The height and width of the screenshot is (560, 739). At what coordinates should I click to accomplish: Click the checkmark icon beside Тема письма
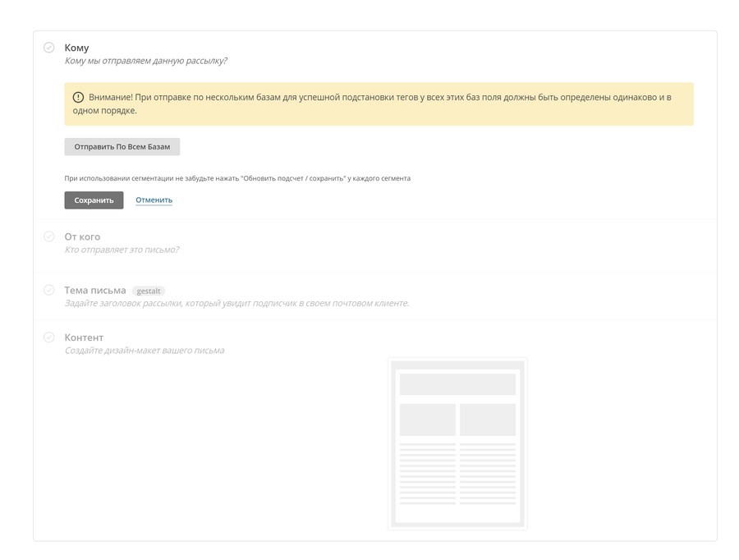[x=49, y=290]
